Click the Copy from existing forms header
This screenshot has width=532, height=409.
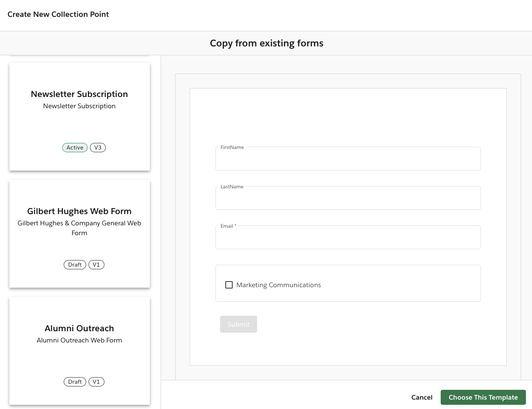tap(266, 43)
